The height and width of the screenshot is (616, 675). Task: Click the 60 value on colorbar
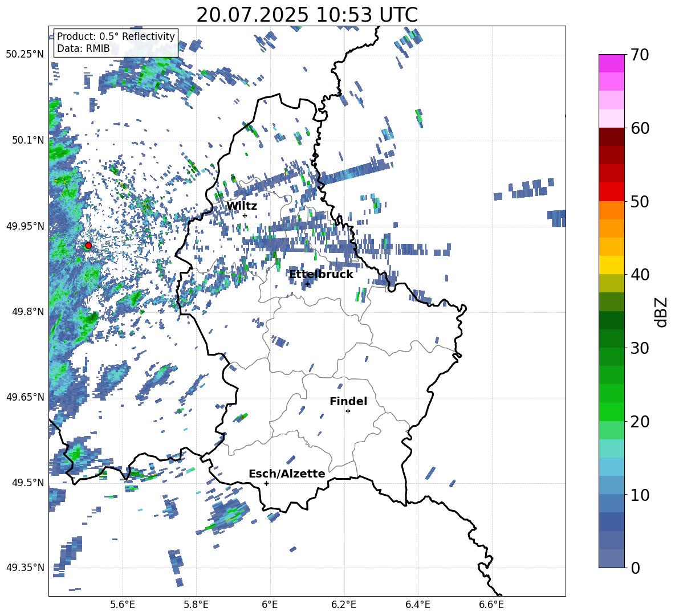pos(640,128)
